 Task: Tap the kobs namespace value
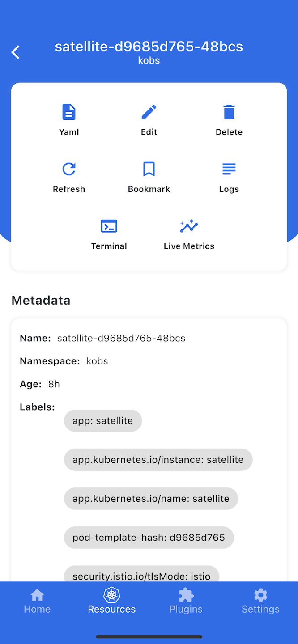tap(97, 361)
